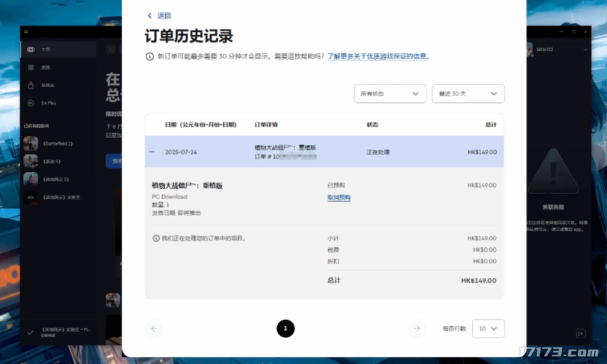
Task: Click the third installed game thumbnail
Action: click(31, 179)
